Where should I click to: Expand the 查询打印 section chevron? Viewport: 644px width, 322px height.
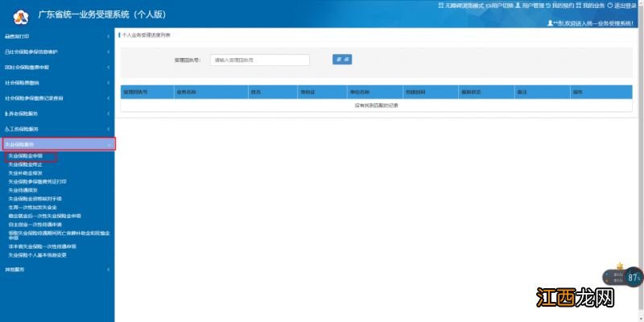[x=109, y=36]
